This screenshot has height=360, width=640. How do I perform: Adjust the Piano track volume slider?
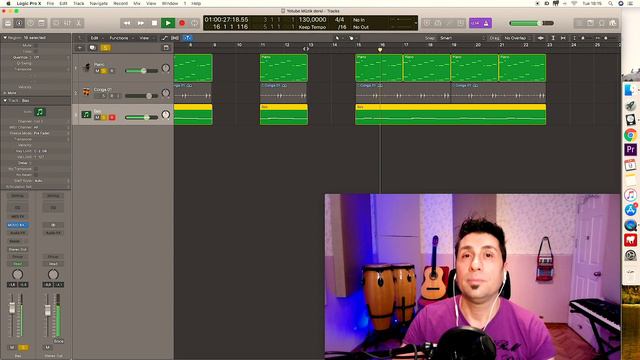pyautogui.click(x=141, y=71)
